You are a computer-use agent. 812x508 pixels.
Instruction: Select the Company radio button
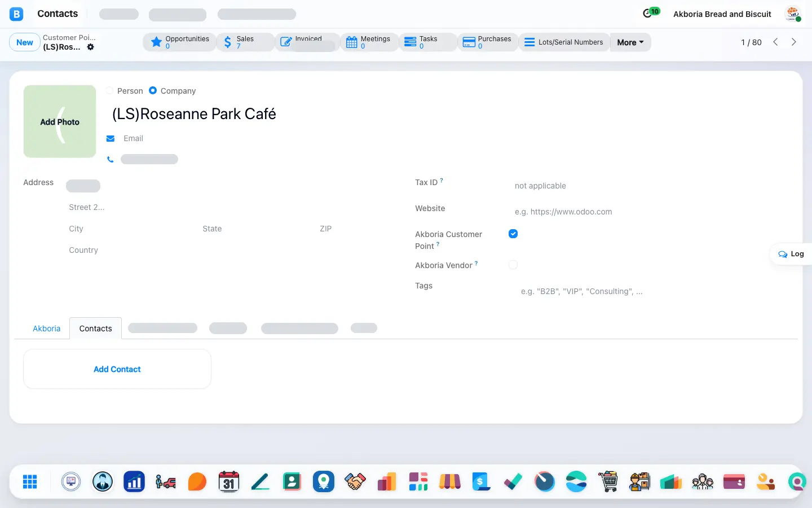(153, 90)
